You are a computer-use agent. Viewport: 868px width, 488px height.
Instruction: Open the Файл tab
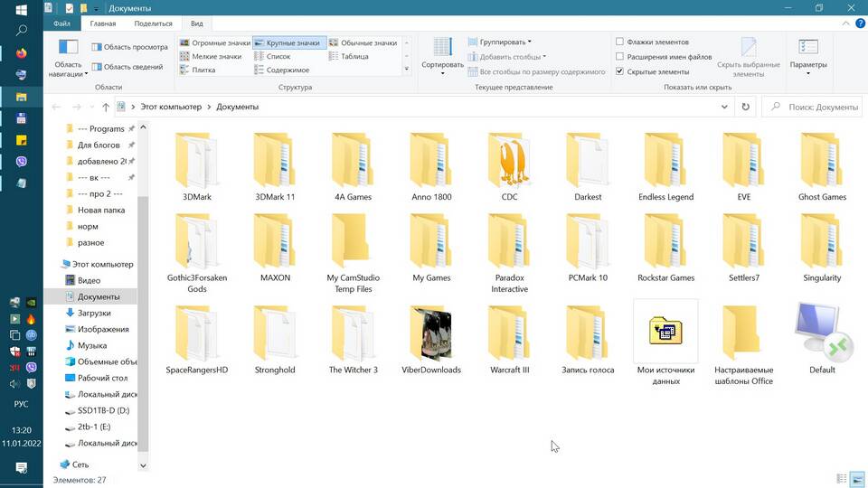tap(62, 23)
